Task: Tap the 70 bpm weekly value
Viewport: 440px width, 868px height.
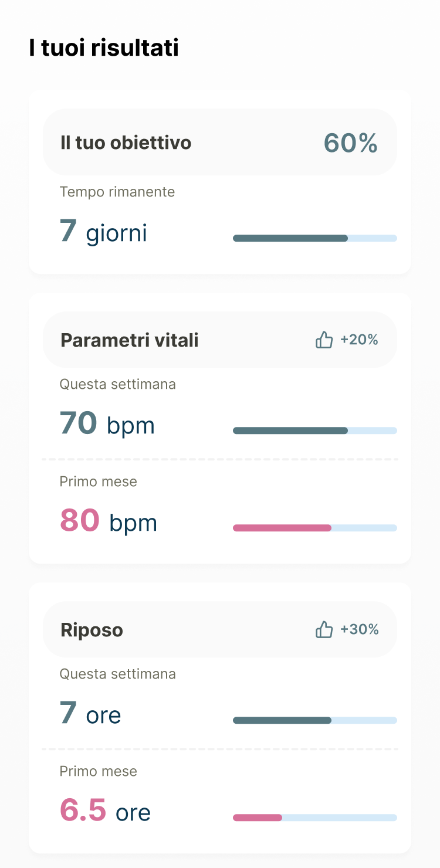Action: (x=107, y=424)
